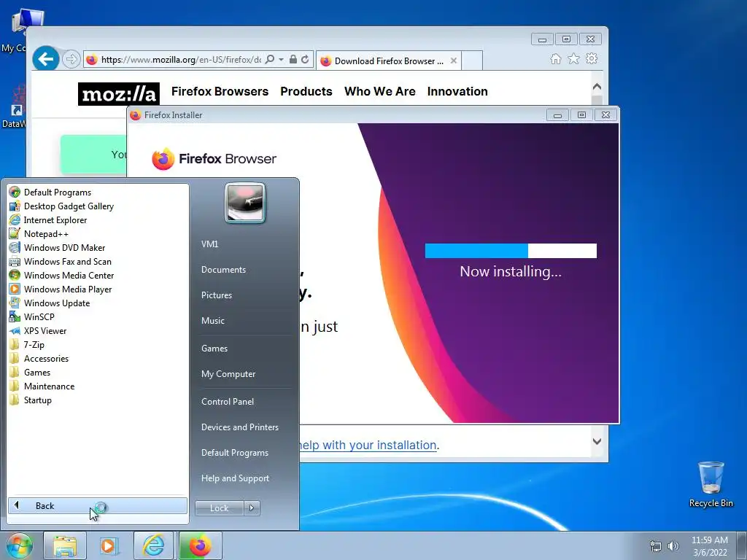Expand the Games folder in the program list

click(x=30, y=372)
